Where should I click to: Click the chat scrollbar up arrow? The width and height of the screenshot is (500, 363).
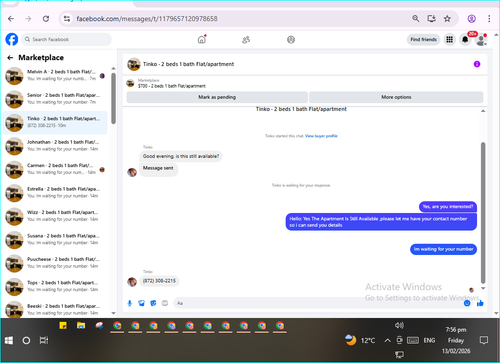pyautogui.click(x=483, y=111)
